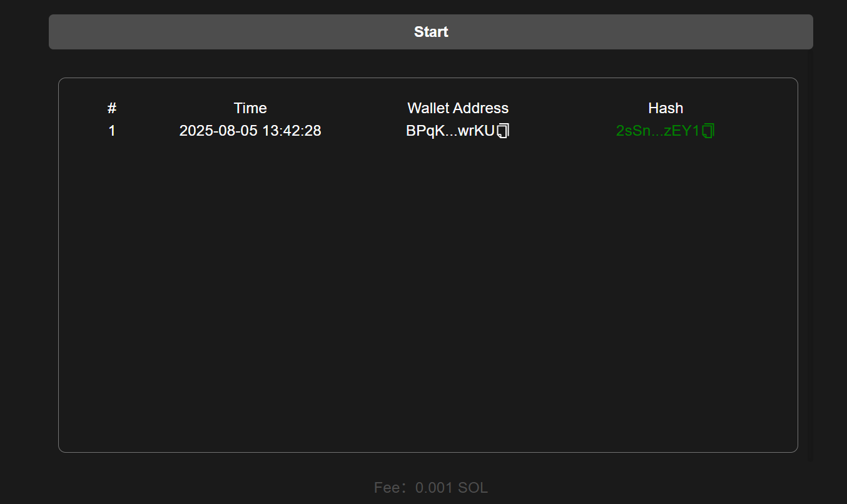This screenshot has width=847, height=504.
Task: Click the 0.001 SOL fee amount
Action: [451, 488]
